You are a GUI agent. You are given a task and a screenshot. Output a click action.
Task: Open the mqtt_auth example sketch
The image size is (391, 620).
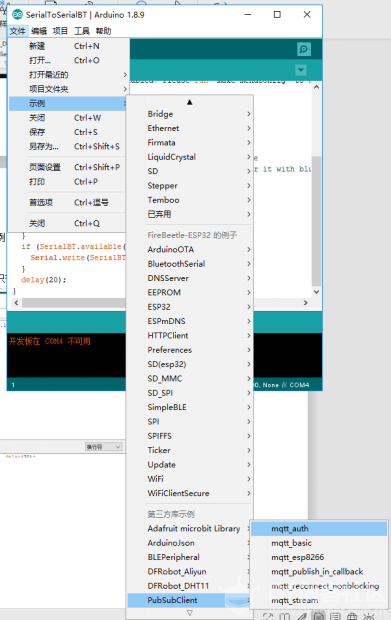tap(319, 529)
